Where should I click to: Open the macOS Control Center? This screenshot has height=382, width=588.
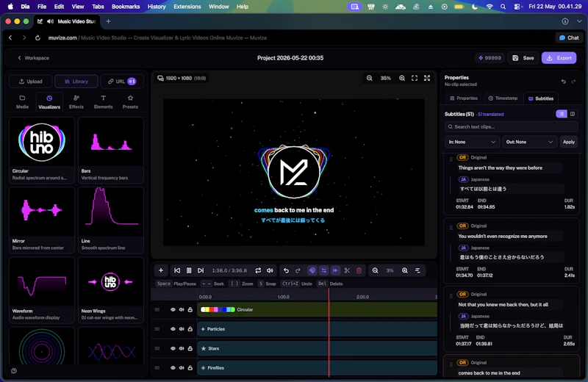[x=517, y=7]
